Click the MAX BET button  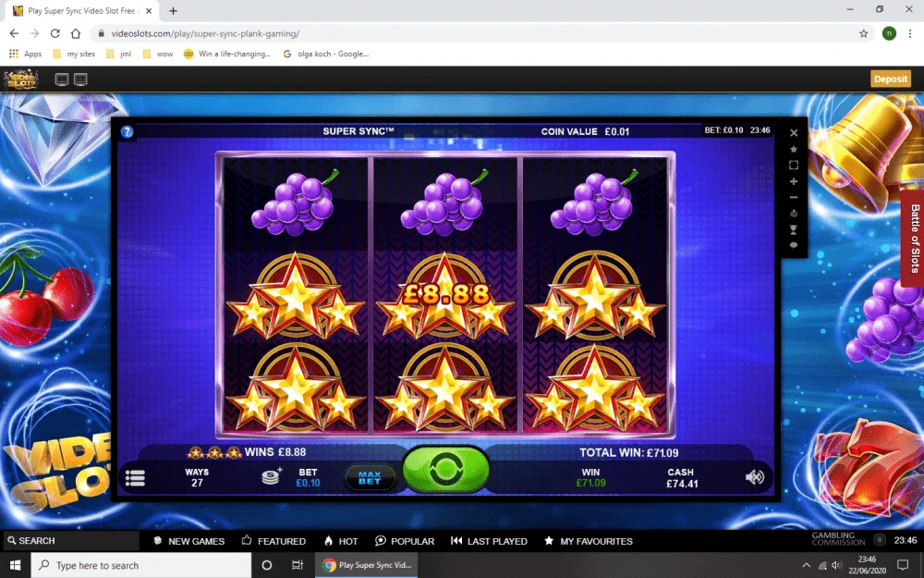coord(370,478)
